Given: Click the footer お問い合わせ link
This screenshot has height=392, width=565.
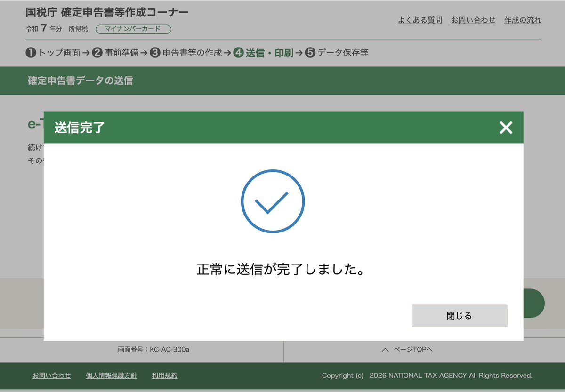Looking at the screenshot, I should tap(51, 376).
